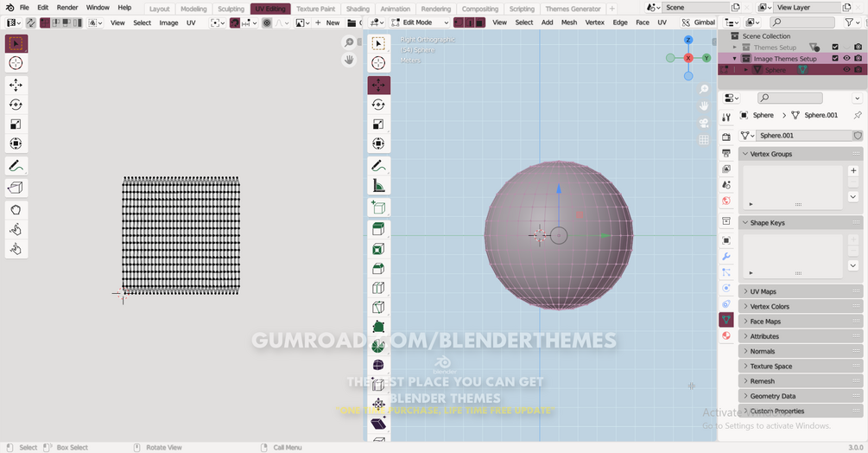Click Sphere.001 mesh name field

pos(804,135)
